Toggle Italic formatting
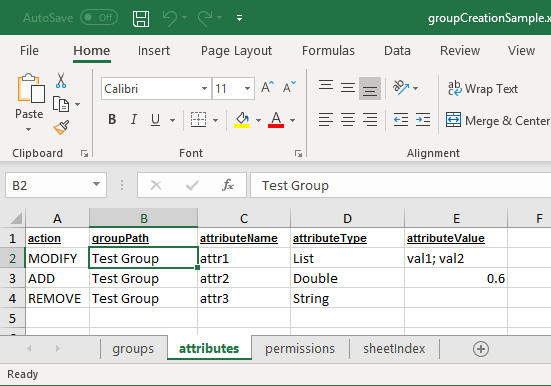This screenshot has width=551, height=386. pos(134,120)
